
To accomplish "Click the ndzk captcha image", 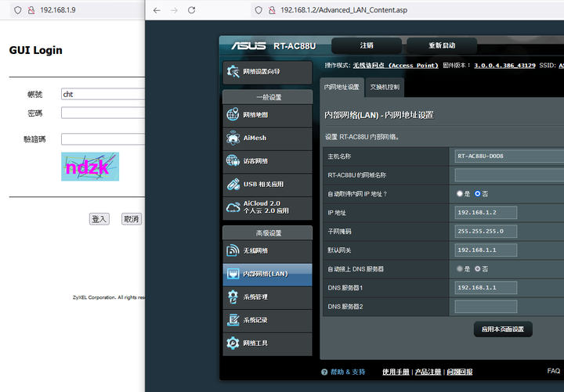I will 90,167.
